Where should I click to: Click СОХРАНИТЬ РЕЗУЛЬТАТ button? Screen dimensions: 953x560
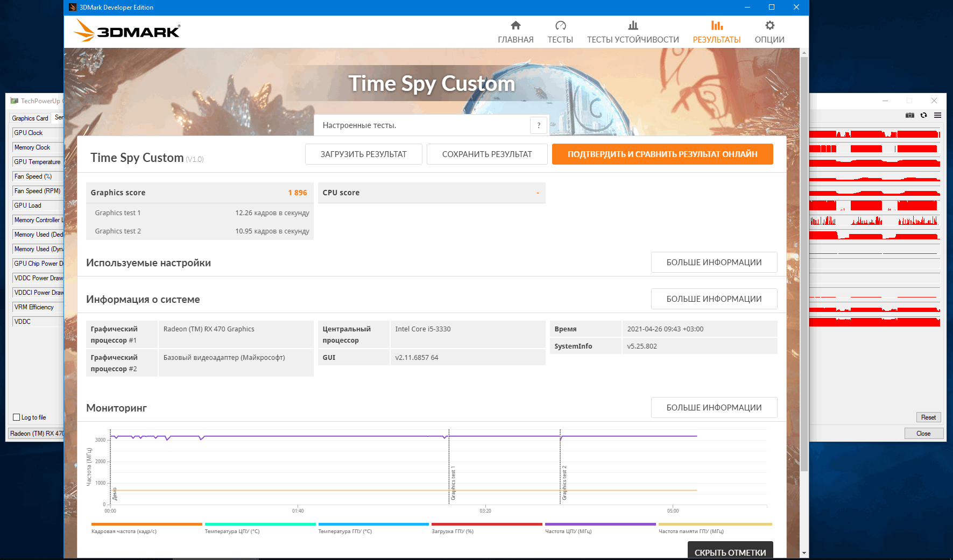[487, 154]
